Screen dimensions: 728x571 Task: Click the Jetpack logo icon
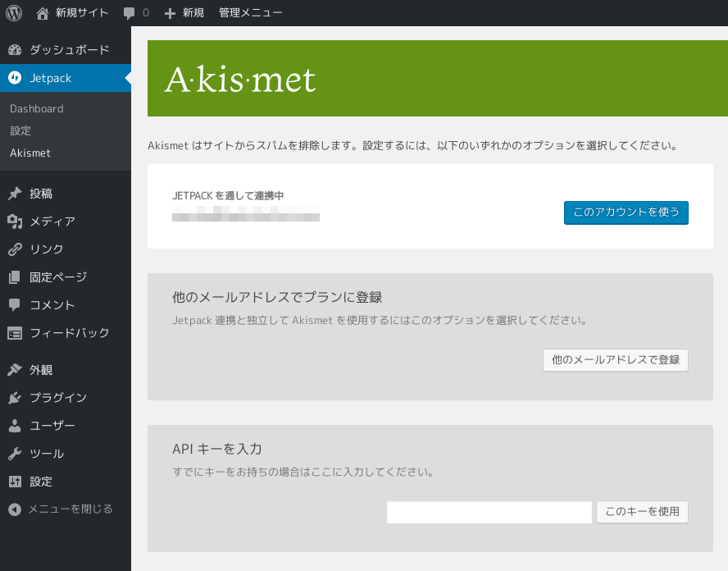coord(15,78)
